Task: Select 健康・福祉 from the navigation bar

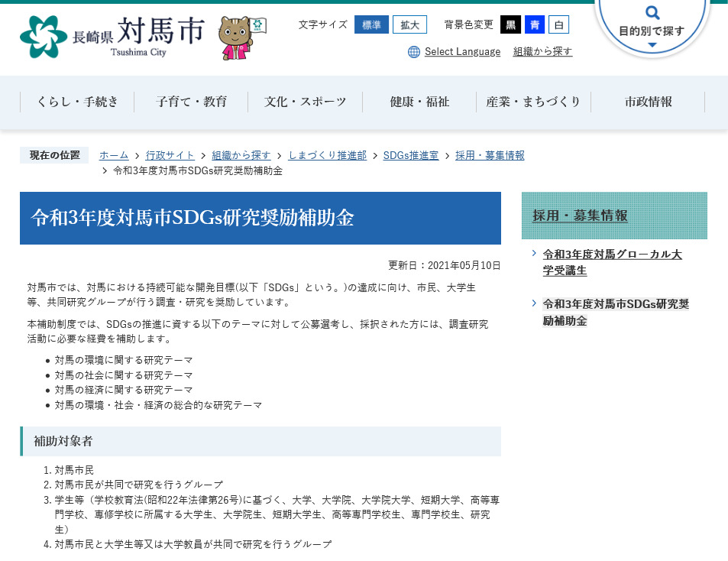Action: point(419,100)
